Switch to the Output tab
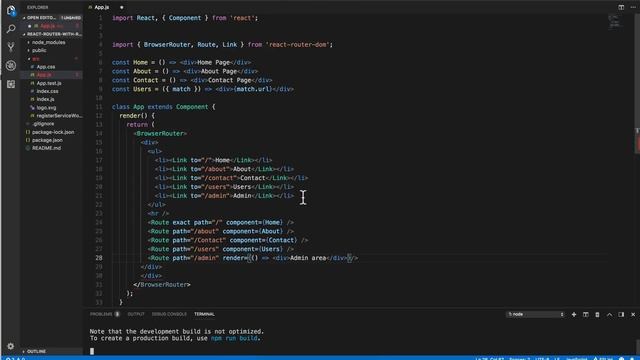The width and height of the screenshot is (640, 360). point(136,314)
